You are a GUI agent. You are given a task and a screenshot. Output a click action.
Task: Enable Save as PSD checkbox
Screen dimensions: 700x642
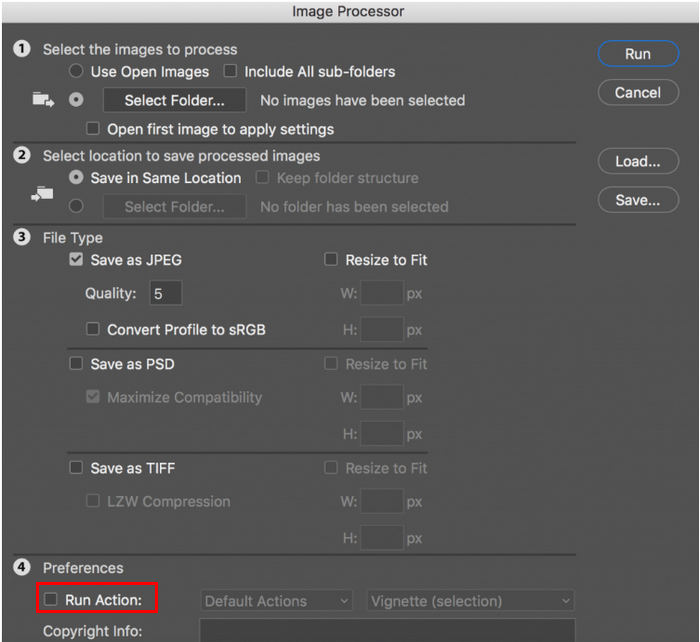point(76,363)
